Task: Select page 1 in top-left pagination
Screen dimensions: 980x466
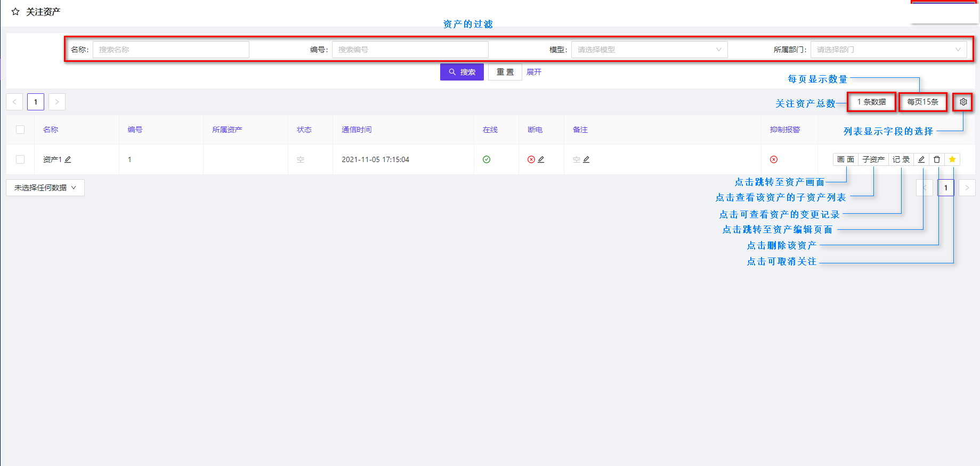Action: pos(36,102)
